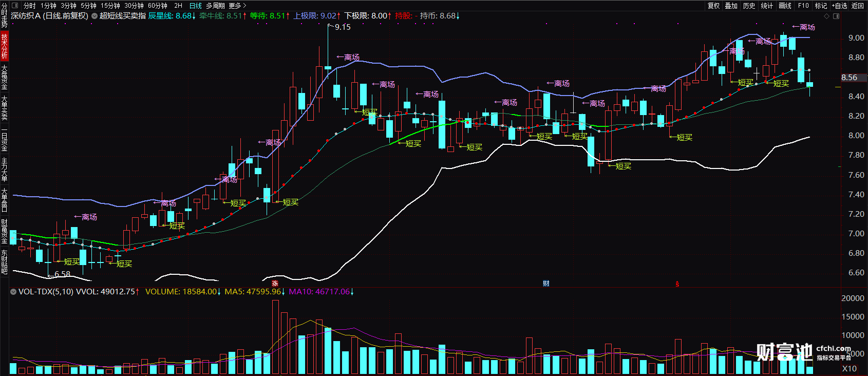This screenshot has width=868, height=376.
Task: Click 辰星线: 8.68 indicator value
Action: 172,16
